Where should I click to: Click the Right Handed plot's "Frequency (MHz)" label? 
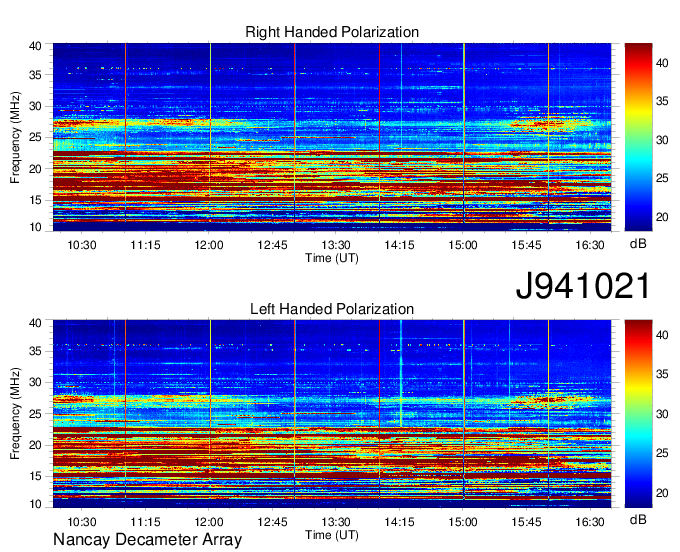point(15,137)
